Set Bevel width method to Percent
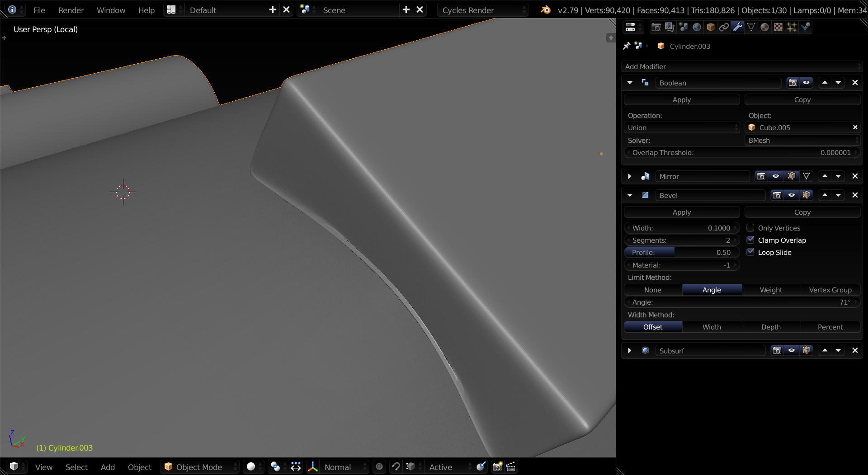 tap(830, 327)
